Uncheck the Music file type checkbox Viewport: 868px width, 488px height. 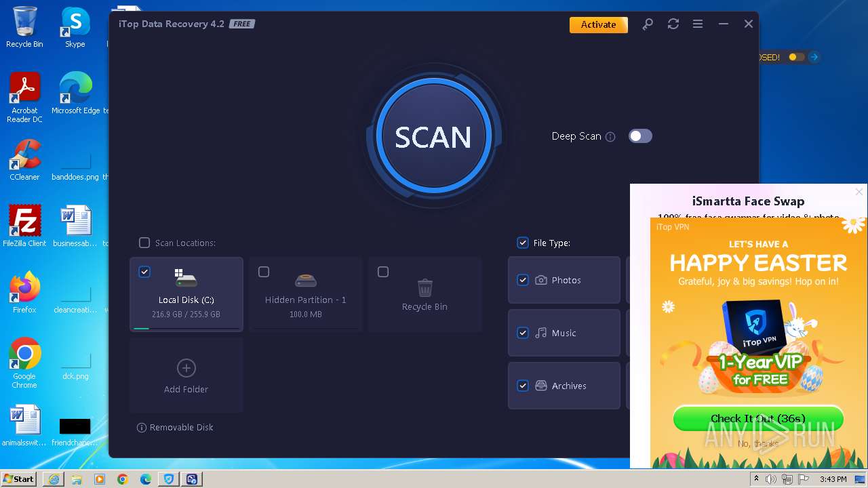(523, 333)
